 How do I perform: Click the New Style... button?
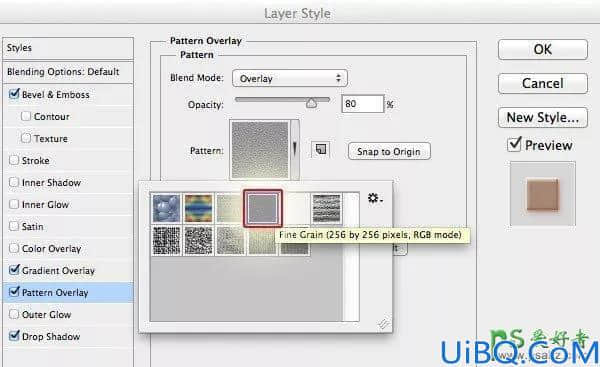click(x=543, y=117)
